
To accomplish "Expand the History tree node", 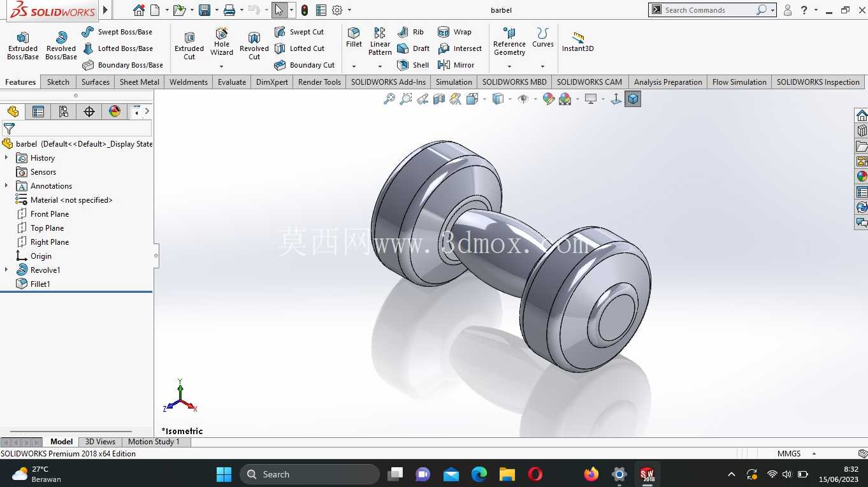I will tap(6, 157).
